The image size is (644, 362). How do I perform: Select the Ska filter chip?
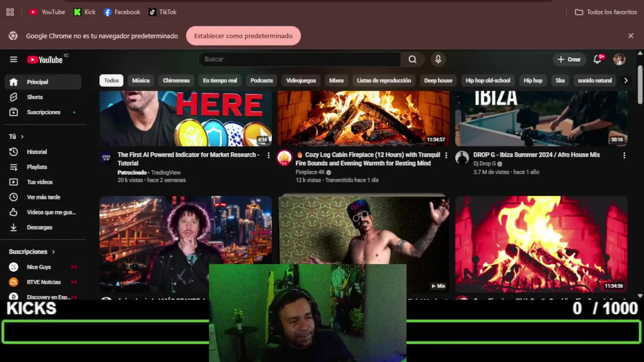pyautogui.click(x=560, y=80)
